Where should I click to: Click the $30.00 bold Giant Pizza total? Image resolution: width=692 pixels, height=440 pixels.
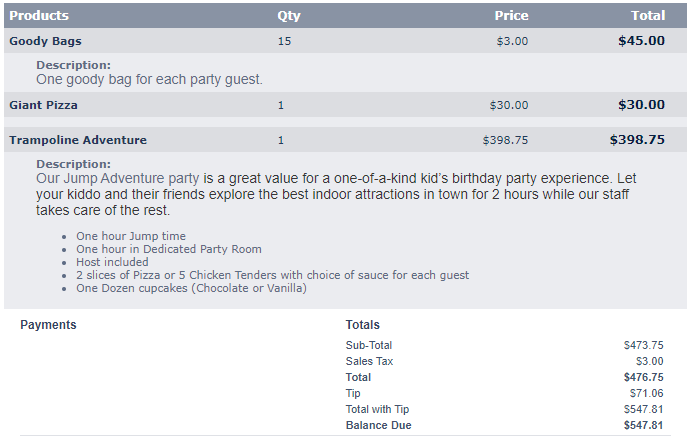[641, 105]
